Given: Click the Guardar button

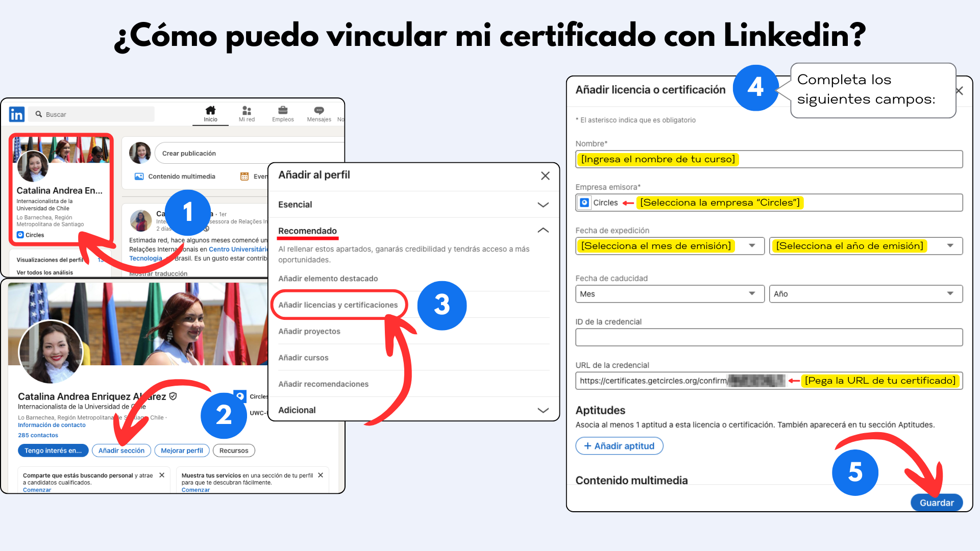Looking at the screenshot, I should 937,503.
